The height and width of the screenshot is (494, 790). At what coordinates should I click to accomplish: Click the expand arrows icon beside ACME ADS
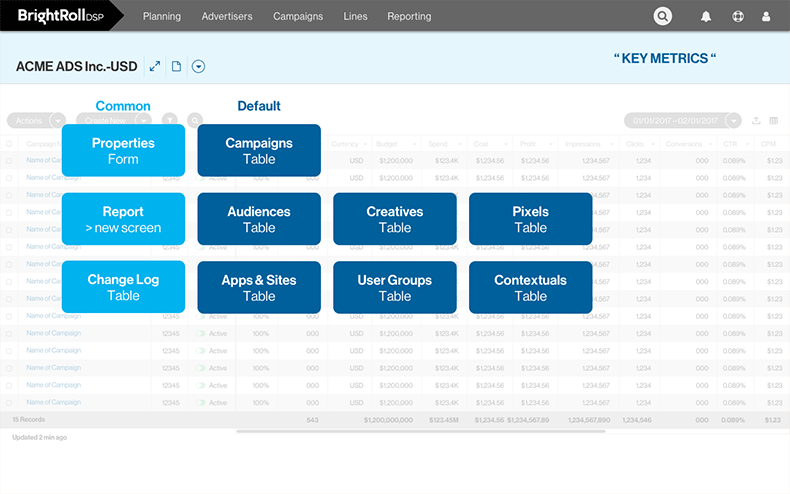[155, 66]
